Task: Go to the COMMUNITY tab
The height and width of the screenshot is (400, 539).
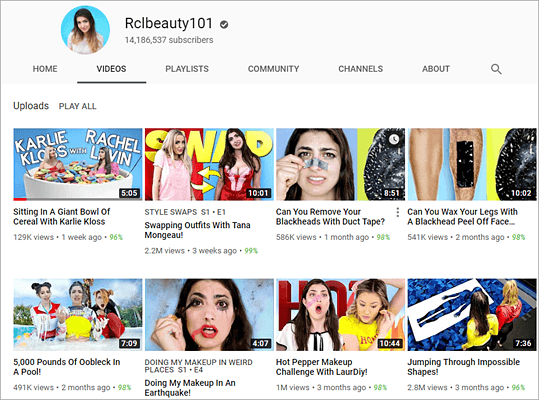Action: (274, 69)
